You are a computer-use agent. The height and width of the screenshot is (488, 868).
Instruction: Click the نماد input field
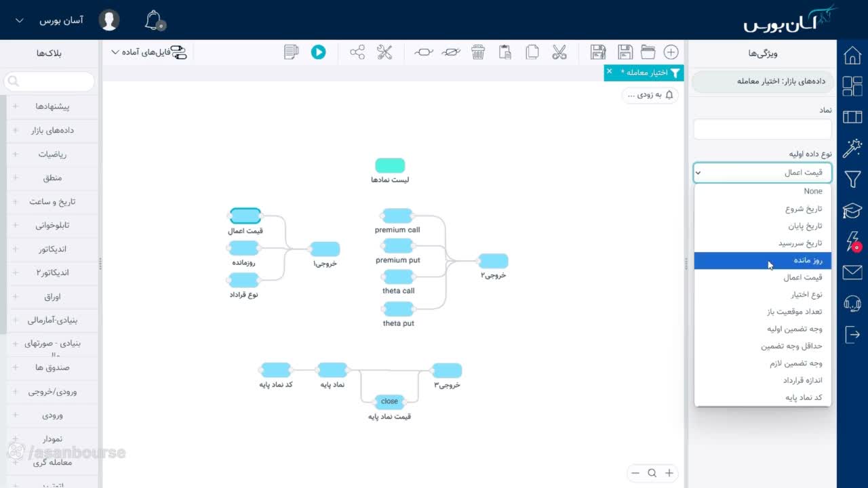tap(762, 129)
